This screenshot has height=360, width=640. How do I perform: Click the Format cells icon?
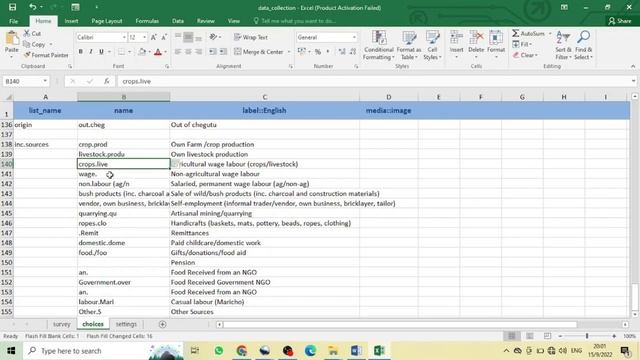point(496,38)
